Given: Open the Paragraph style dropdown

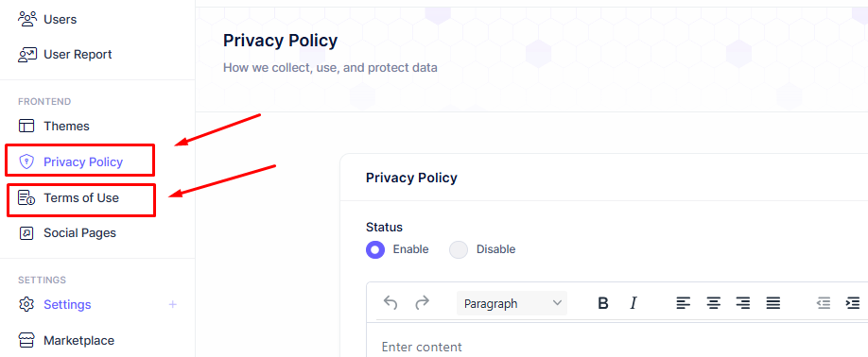Looking at the screenshot, I should 512,303.
